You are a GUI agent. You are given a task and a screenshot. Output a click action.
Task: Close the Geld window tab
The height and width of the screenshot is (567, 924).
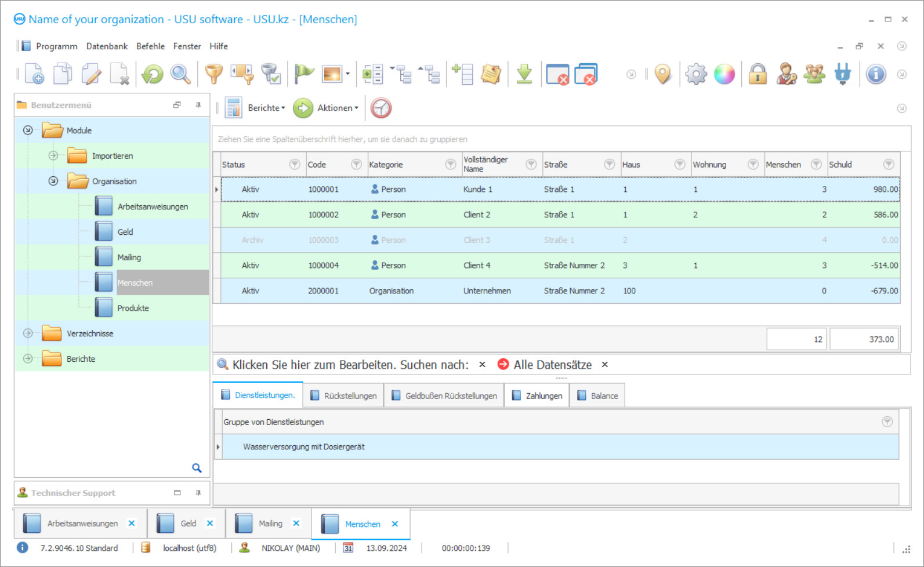[x=210, y=523]
